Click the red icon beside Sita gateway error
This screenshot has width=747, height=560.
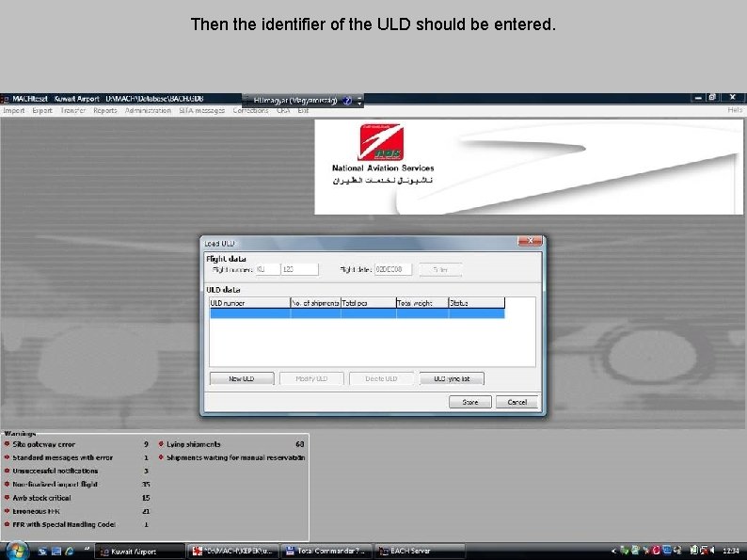(7, 443)
